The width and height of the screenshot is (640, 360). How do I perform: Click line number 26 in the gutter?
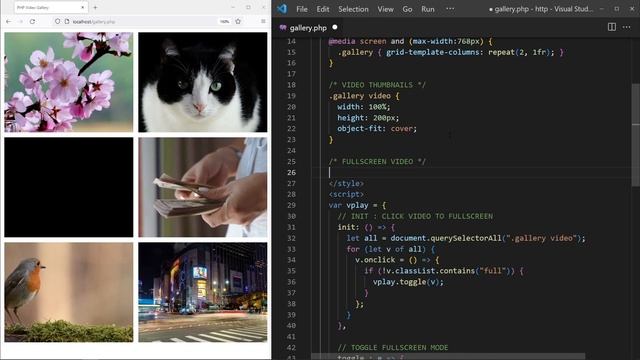291,172
